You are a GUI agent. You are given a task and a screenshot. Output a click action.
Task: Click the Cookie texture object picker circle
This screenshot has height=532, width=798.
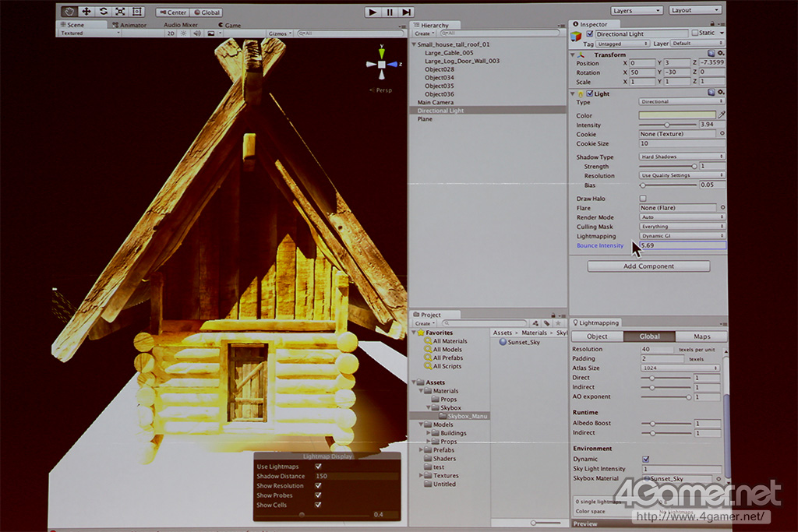(x=722, y=133)
